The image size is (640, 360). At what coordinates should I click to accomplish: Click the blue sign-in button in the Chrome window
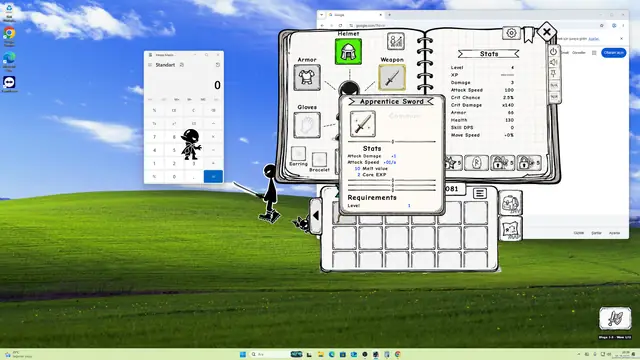(x=613, y=53)
